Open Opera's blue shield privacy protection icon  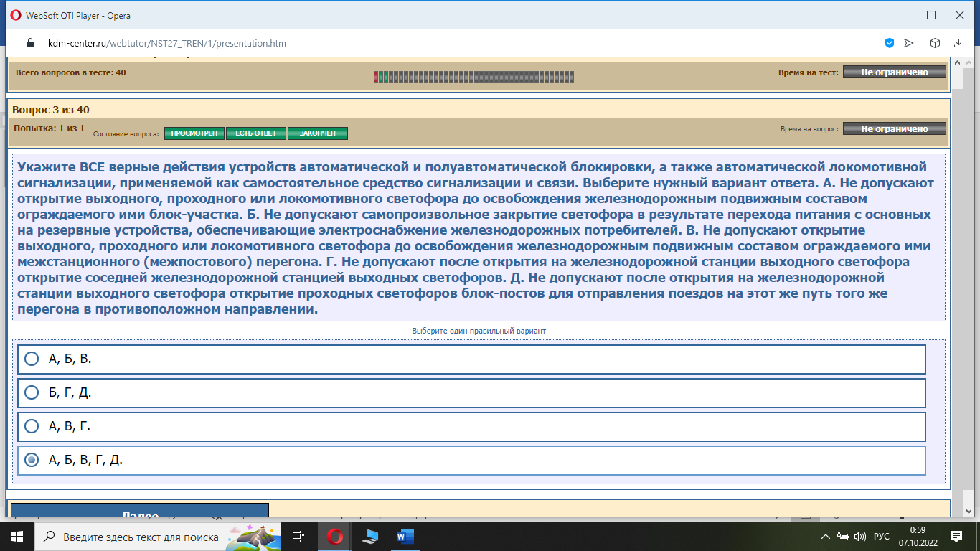(x=890, y=43)
